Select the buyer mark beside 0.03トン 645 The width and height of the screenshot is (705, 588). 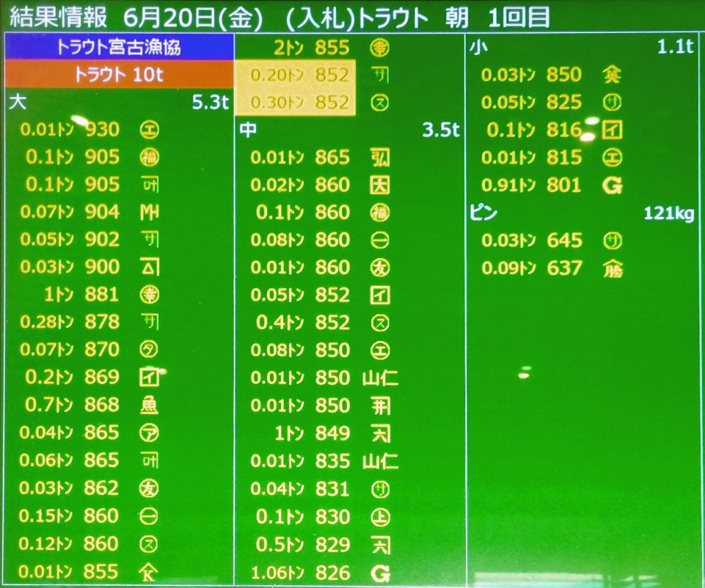click(x=611, y=240)
